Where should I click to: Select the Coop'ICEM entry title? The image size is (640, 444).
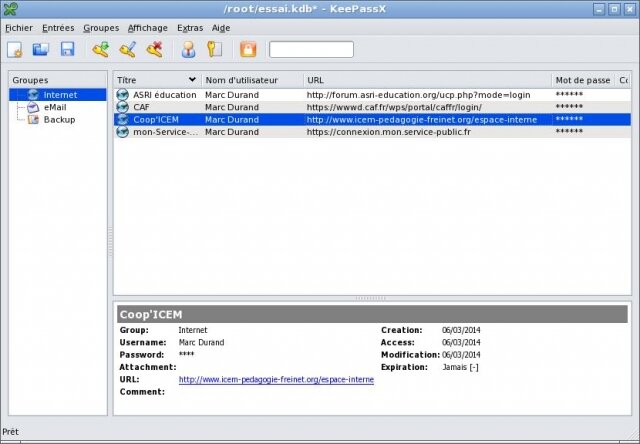pos(156,120)
